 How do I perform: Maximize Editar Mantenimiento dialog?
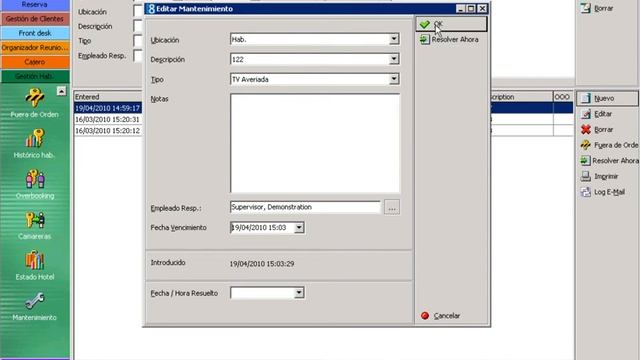471,9
